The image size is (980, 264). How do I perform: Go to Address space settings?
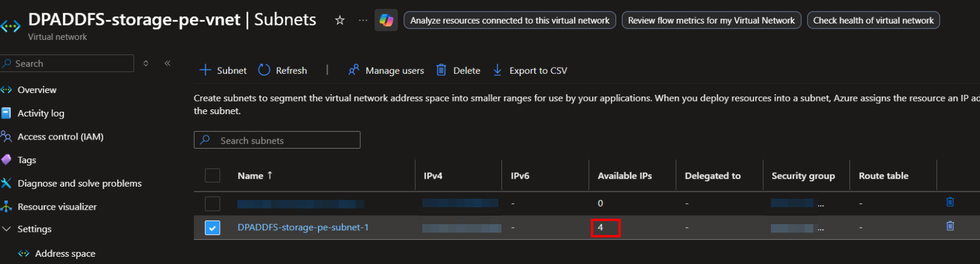tap(65, 254)
